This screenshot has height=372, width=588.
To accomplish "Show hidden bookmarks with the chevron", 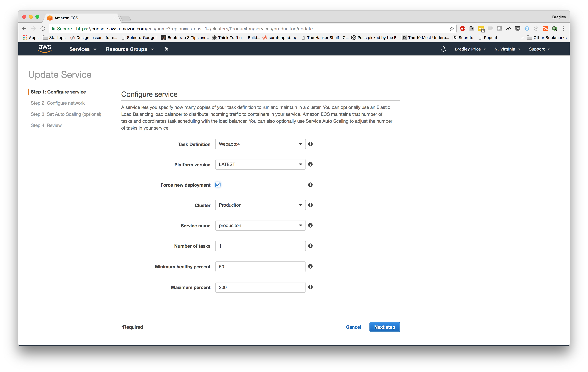I will point(522,38).
